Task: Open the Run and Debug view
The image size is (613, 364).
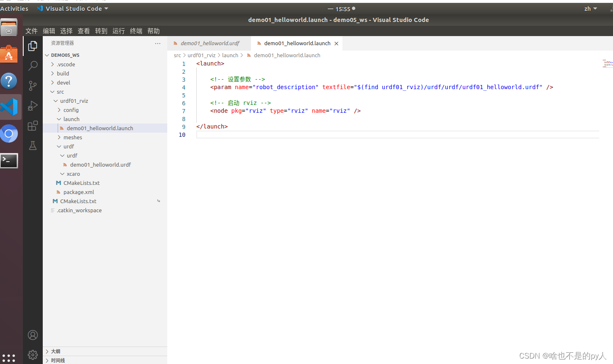Action: [33, 106]
